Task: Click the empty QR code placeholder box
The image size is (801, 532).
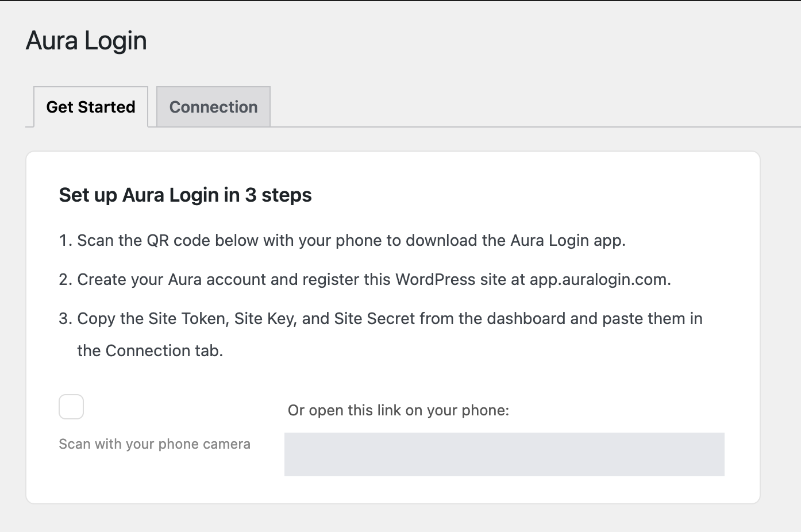Action: tap(71, 407)
